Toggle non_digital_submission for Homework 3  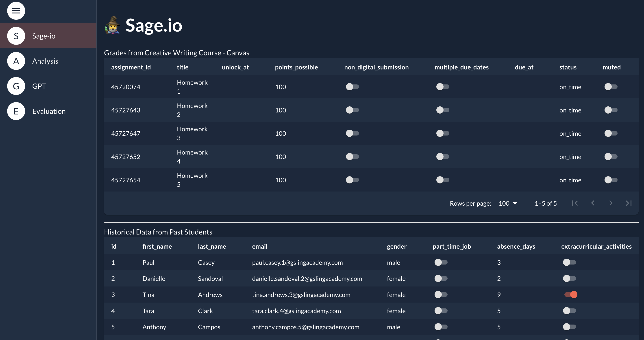tap(352, 133)
